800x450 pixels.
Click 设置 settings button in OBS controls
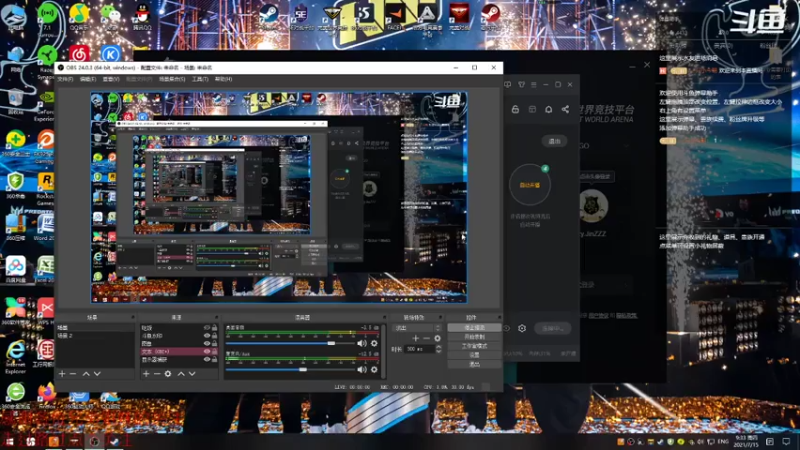click(x=474, y=355)
